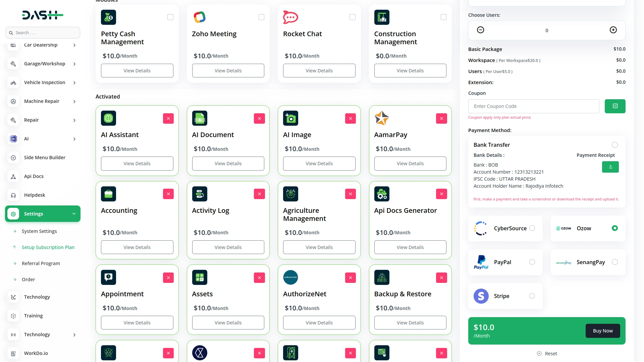Click the plus icon to increase users
The height and width of the screenshot is (362, 644).
coord(613,30)
